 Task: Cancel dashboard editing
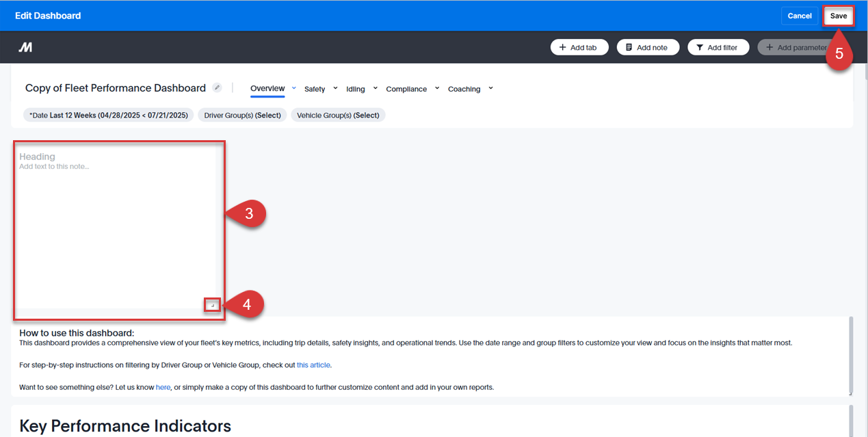click(800, 15)
